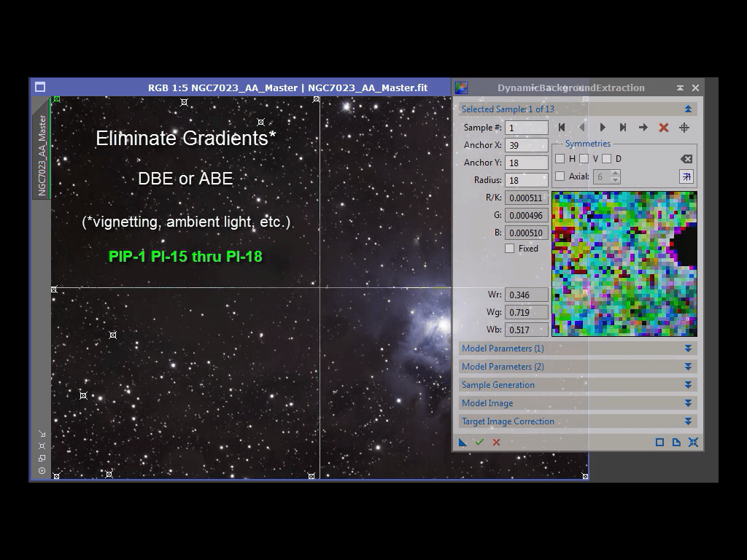Enable the H symmetry checkbox
This screenshot has width=747, height=560.
560,159
